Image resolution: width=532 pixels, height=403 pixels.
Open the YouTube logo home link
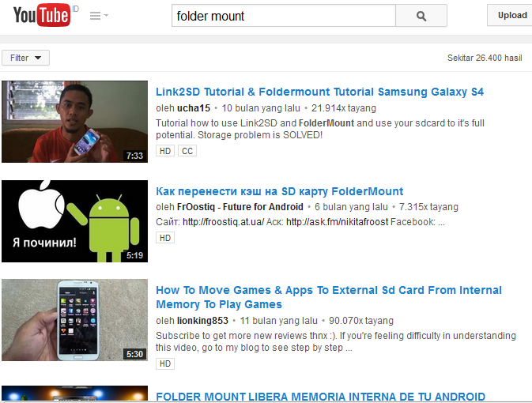click(x=42, y=15)
